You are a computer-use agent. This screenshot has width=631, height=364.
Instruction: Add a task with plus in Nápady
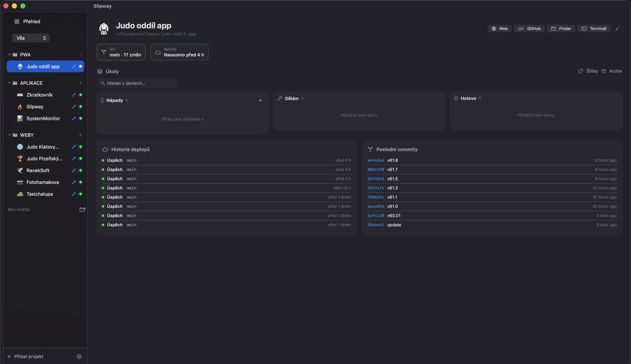260,100
